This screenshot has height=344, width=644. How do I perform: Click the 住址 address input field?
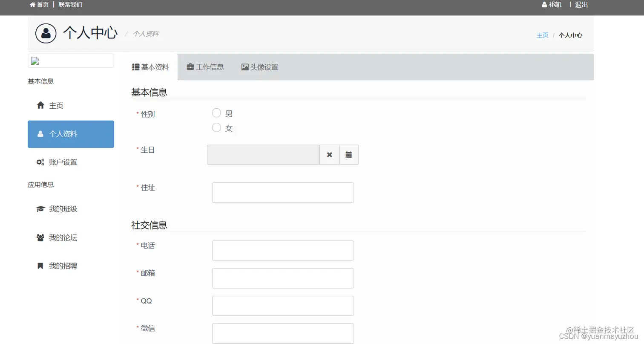283,193
